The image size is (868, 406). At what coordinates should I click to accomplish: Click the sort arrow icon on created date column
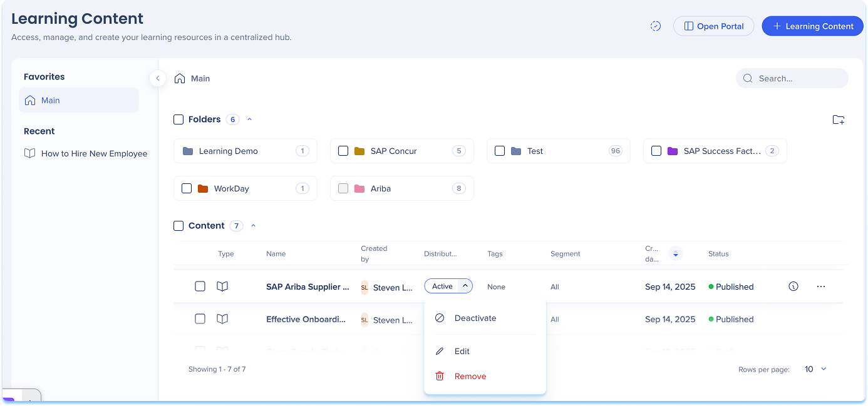pyautogui.click(x=675, y=254)
